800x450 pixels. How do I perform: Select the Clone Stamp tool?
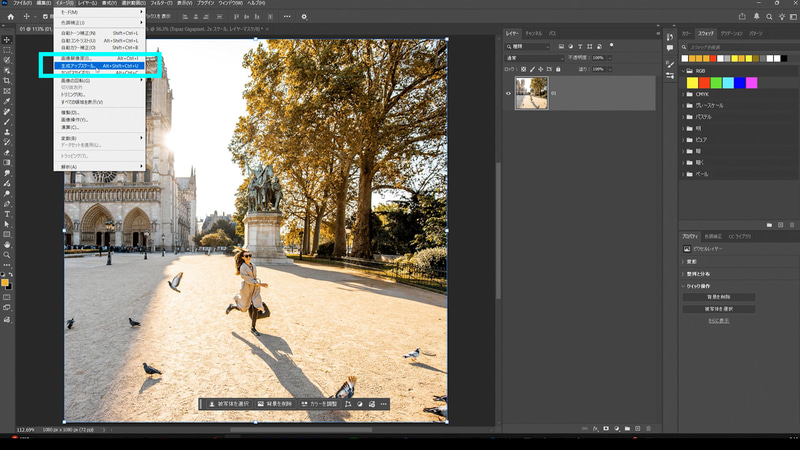tap(7, 132)
